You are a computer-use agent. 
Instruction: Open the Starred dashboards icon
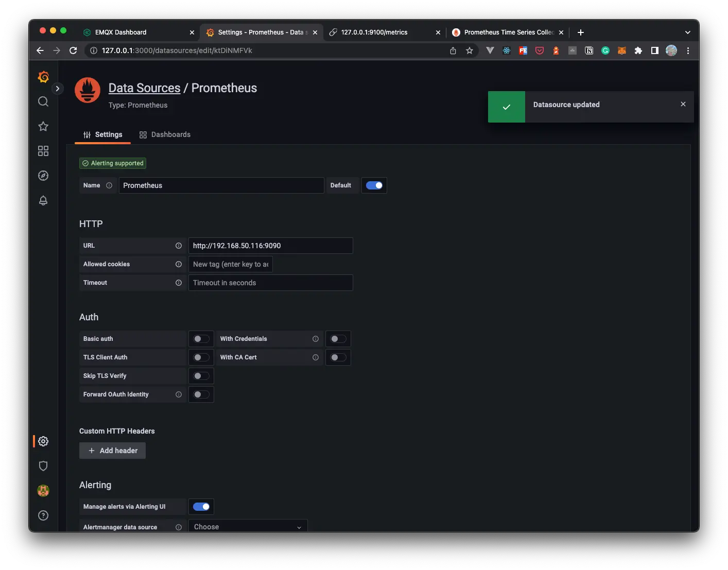[43, 126]
